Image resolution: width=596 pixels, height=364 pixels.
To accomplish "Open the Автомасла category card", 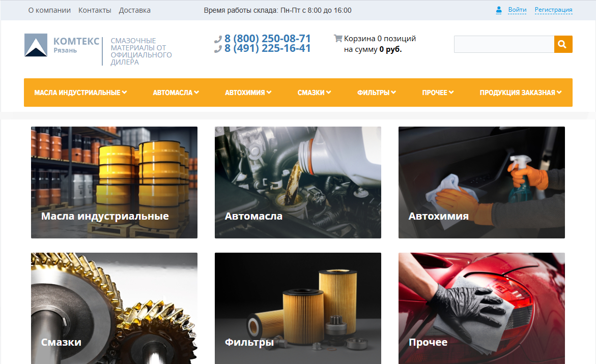I will pyautogui.click(x=298, y=183).
